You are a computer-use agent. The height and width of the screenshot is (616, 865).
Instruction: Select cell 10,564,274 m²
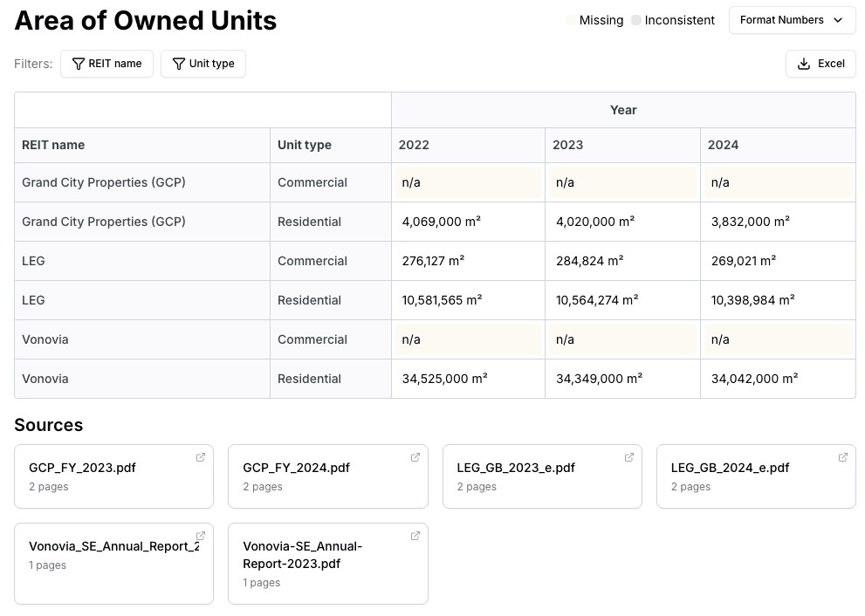623,300
